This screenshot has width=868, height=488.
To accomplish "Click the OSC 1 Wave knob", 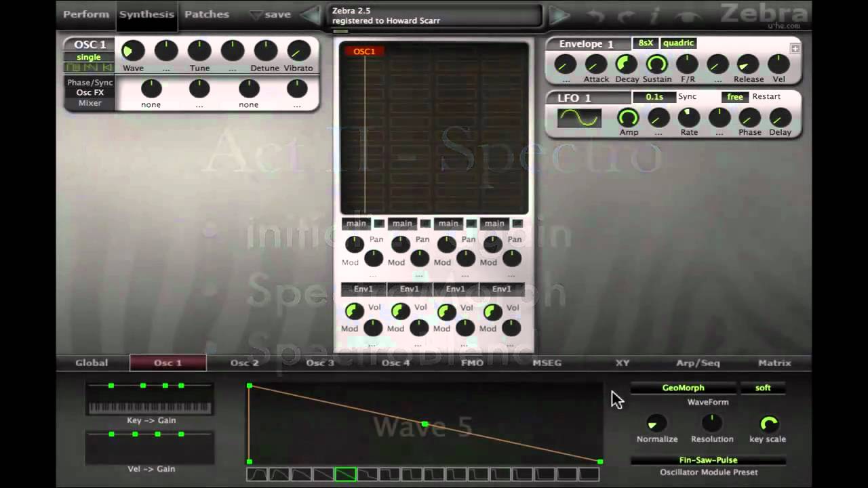I will (133, 51).
